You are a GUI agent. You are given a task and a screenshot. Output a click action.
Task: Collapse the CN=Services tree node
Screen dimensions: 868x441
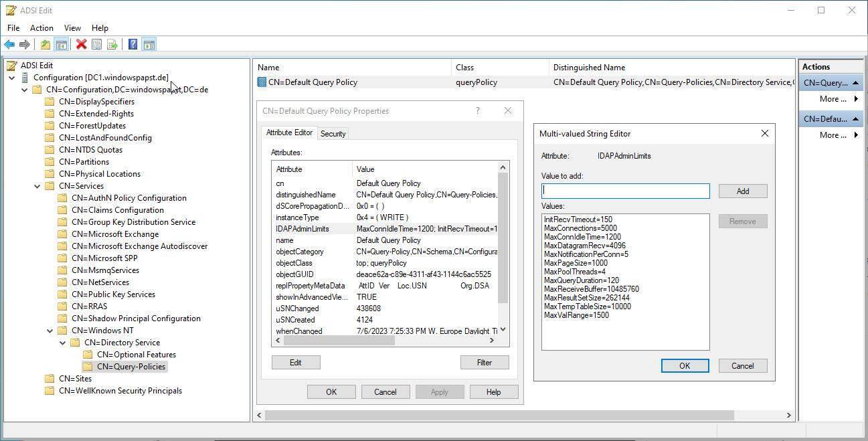pos(37,186)
